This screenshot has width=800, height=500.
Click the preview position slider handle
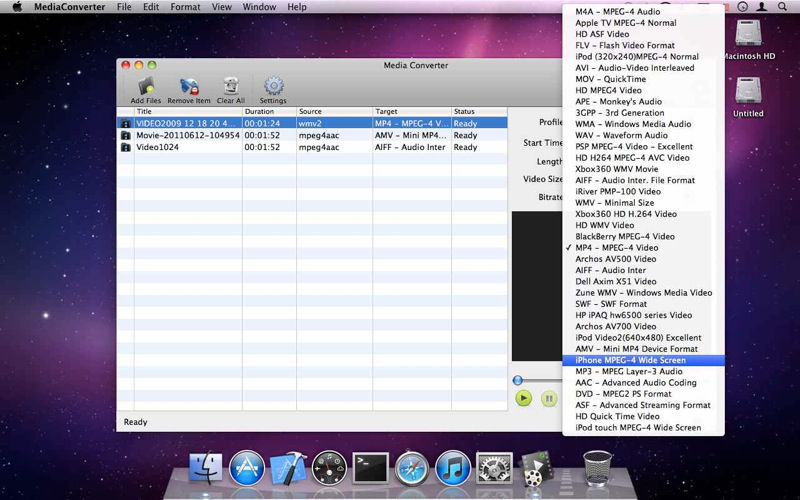(517, 380)
